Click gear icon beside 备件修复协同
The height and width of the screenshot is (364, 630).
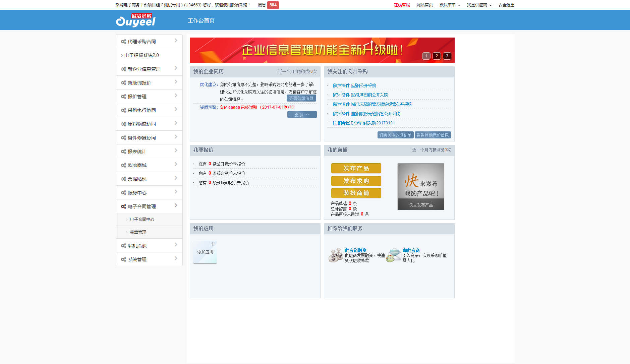[123, 138]
